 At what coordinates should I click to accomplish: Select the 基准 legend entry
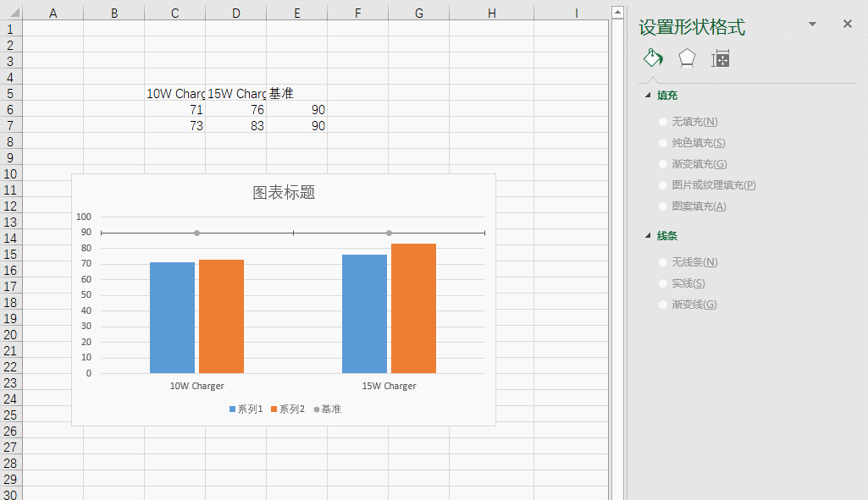327,409
